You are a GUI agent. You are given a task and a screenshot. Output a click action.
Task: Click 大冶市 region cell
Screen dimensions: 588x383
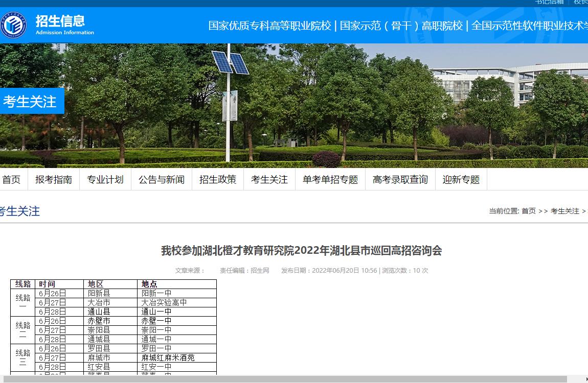[110, 302]
